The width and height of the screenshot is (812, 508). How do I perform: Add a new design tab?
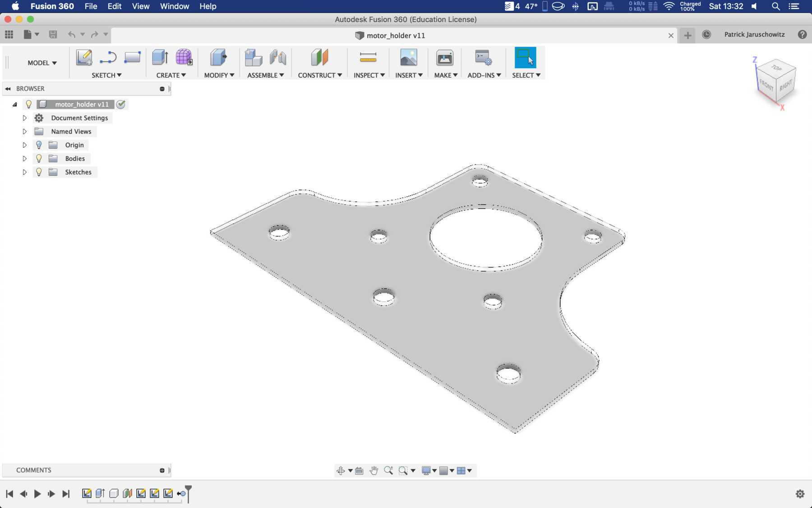tap(687, 35)
